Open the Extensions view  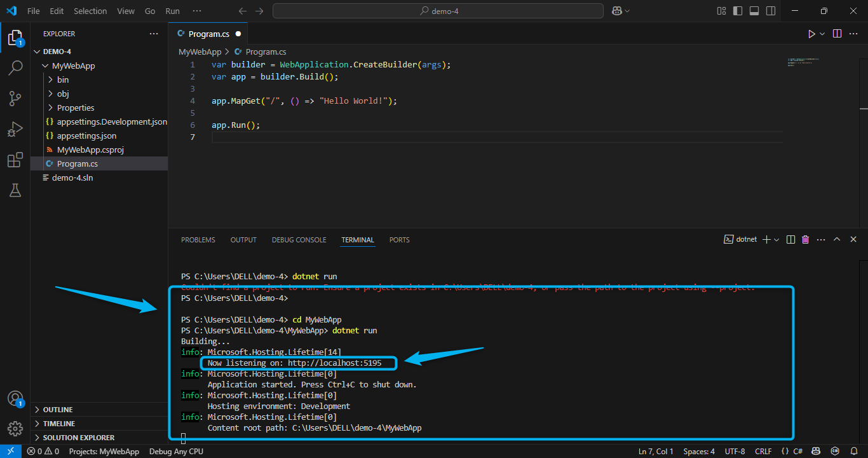tap(15, 160)
